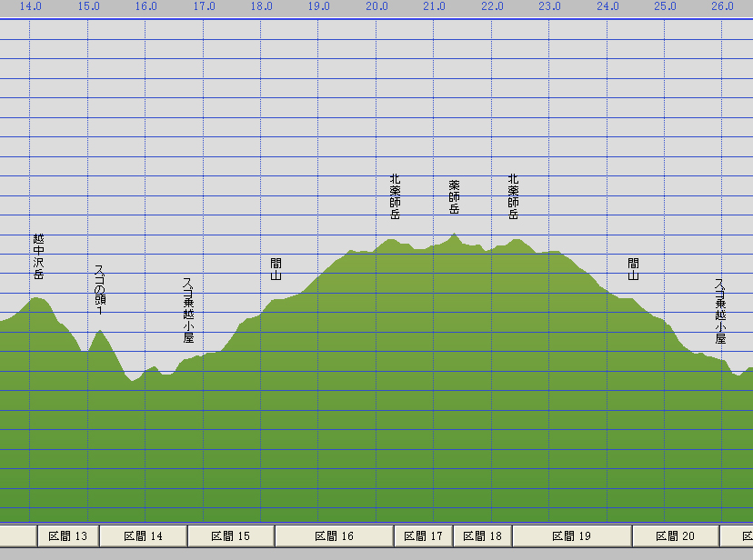Select the 間山 label near the 18.0 mark
This screenshot has height=560, width=753.
pyautogui.click(x=276, y=268)
